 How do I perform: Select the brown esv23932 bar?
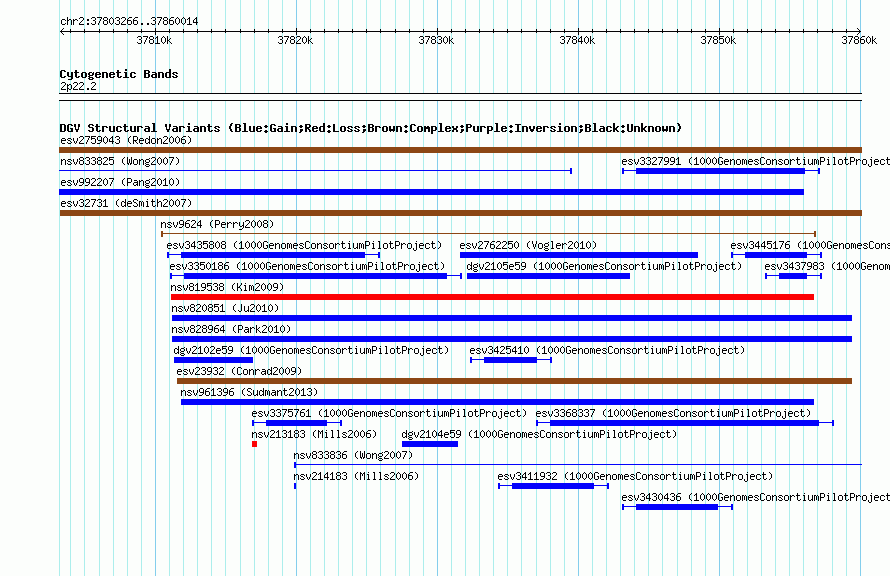(514, 381)
